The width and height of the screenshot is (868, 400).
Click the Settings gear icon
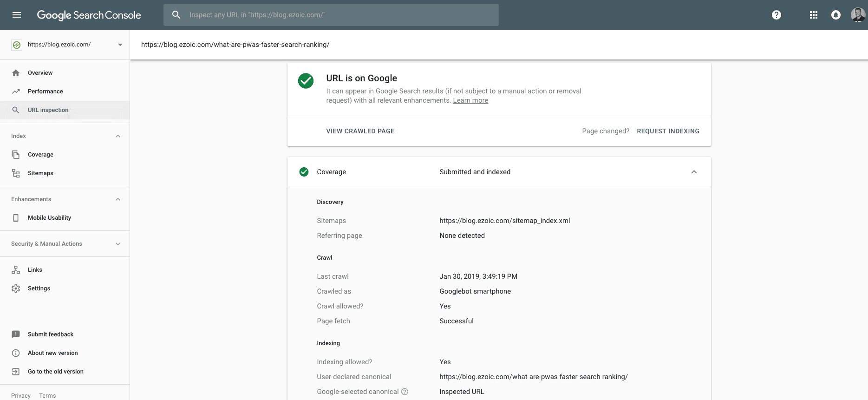tap(16, 289)
